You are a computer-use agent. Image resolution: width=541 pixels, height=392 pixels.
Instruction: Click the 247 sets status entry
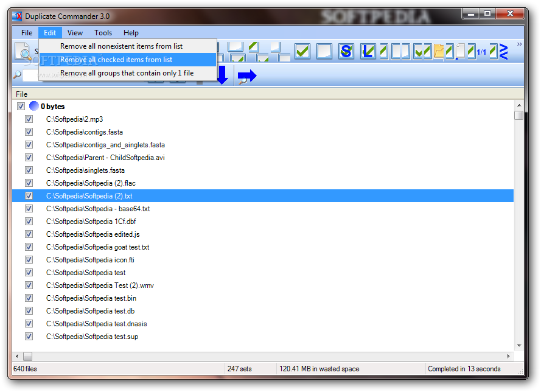tap(239, 368)
